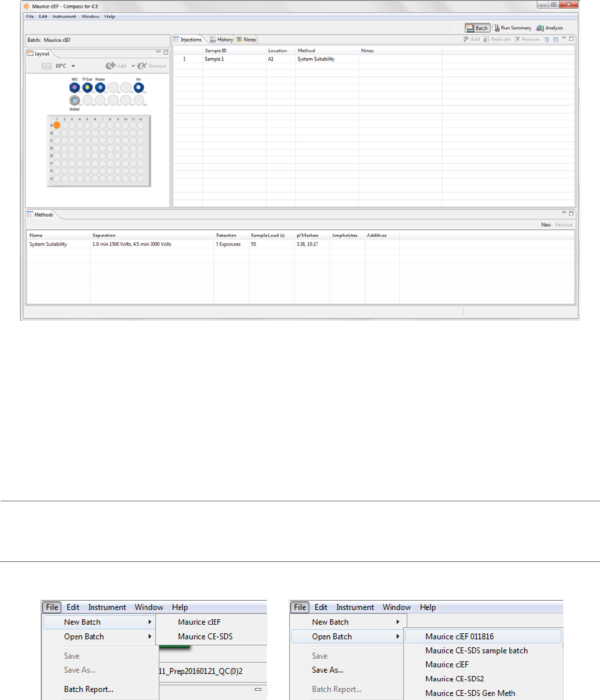Choose Maurice CE-SDS under New Batch
This screenshot has width=600, height=700.
coord(211,637)
